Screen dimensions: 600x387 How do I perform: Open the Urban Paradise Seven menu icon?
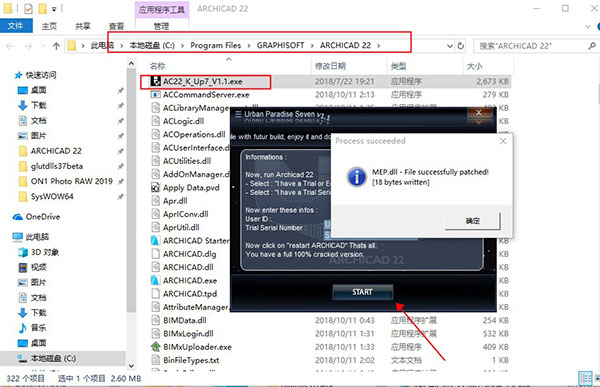point(238,114)
